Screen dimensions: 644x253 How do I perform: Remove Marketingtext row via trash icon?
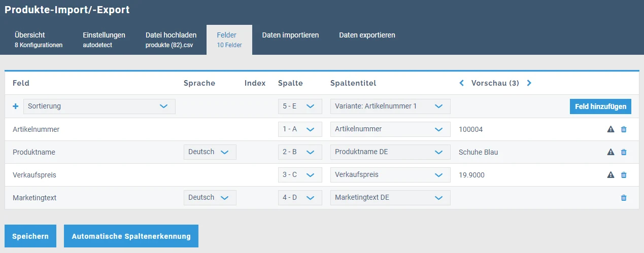click(x=624, y=198)
